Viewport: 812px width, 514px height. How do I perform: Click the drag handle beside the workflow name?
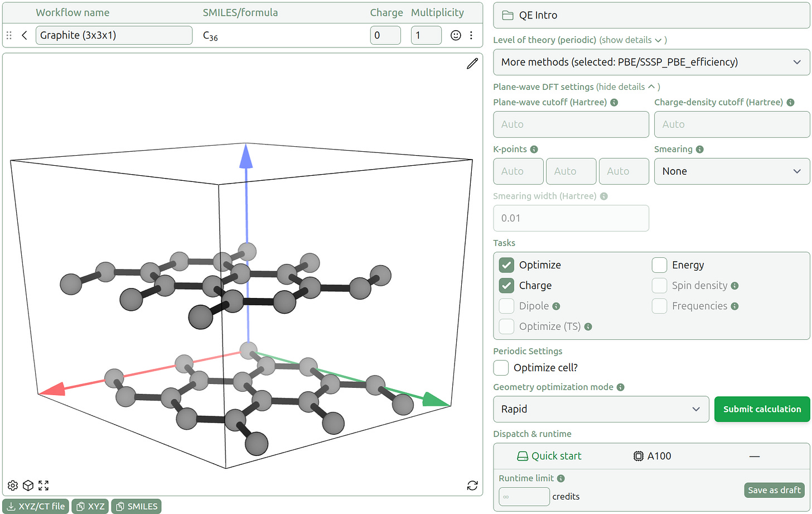[x=9, y=35]
